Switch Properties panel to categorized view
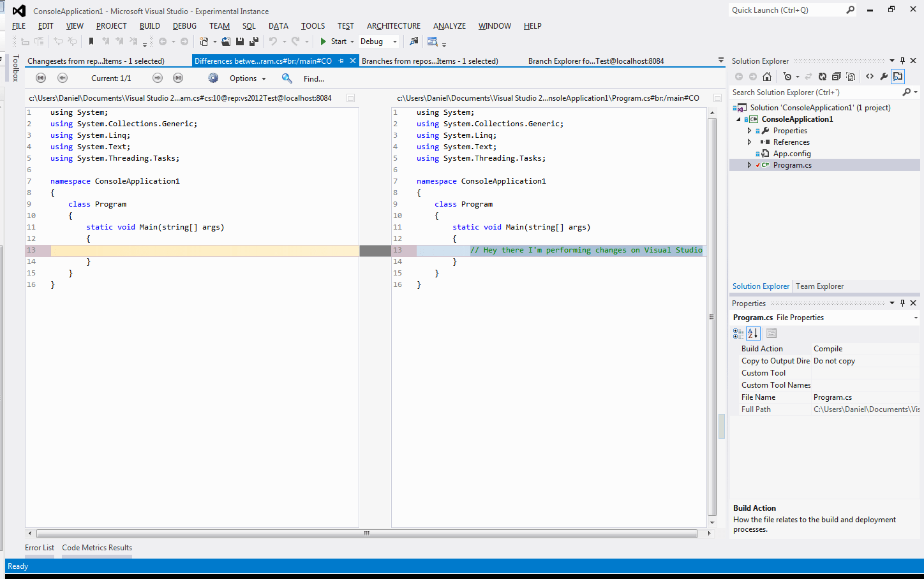 pos(738,333)
